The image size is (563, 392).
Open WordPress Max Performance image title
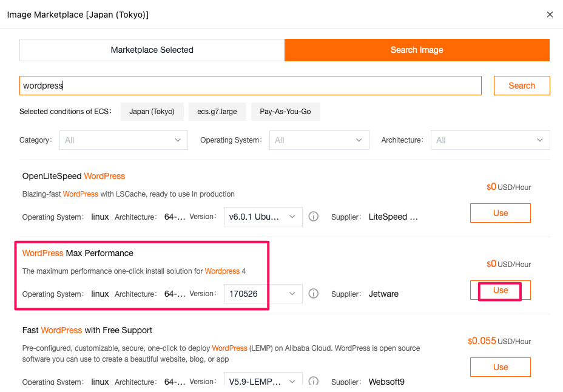coord(78,254)
